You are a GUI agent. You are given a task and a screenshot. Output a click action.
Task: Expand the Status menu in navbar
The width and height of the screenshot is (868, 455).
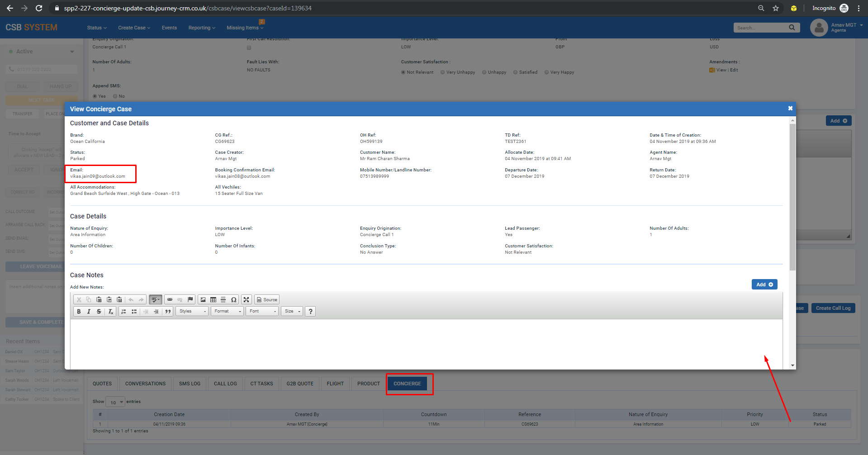(97, 28)
